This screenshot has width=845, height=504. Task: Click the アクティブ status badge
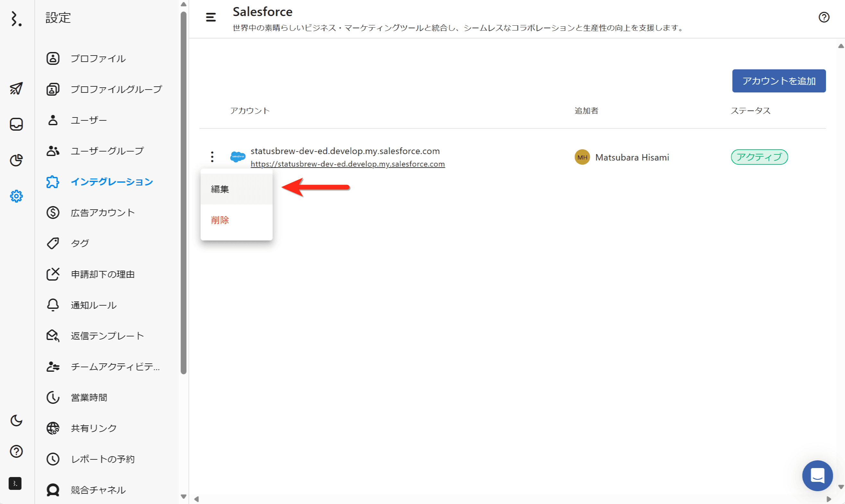[759, 157]
